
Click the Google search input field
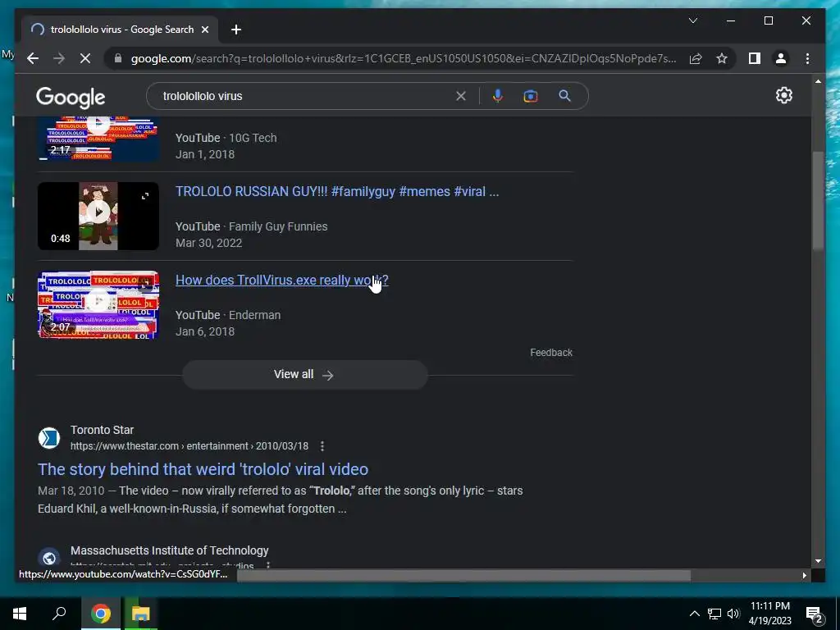[x=305, y=97]
